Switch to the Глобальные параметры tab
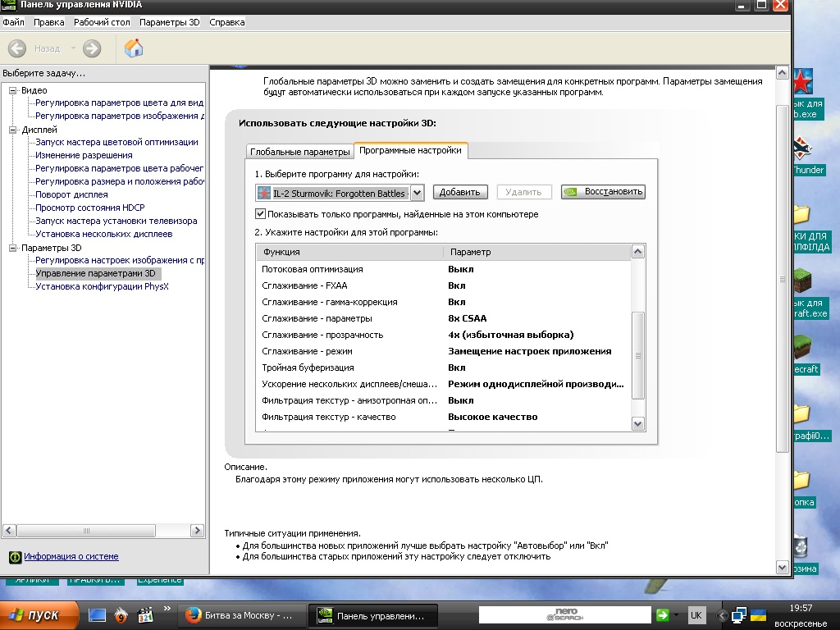The width and height of the screenshot is (840, 630). click(x=299, y=152)
